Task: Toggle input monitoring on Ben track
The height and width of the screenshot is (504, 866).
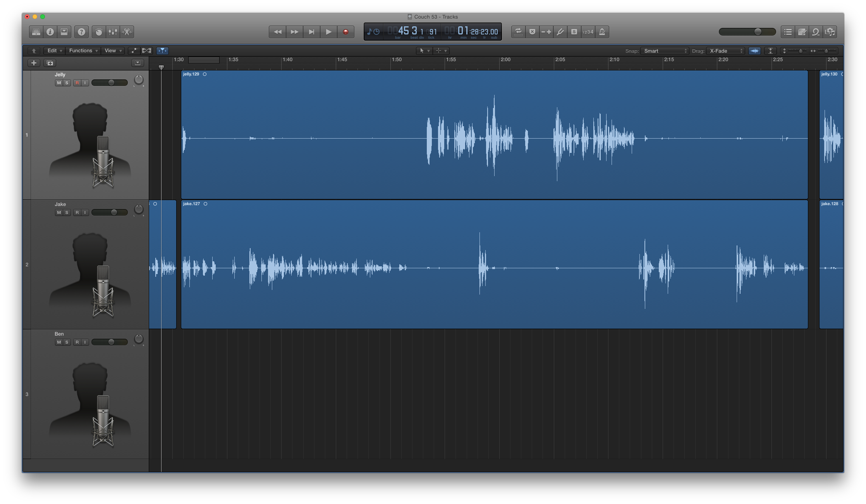Action: point(85,342)
